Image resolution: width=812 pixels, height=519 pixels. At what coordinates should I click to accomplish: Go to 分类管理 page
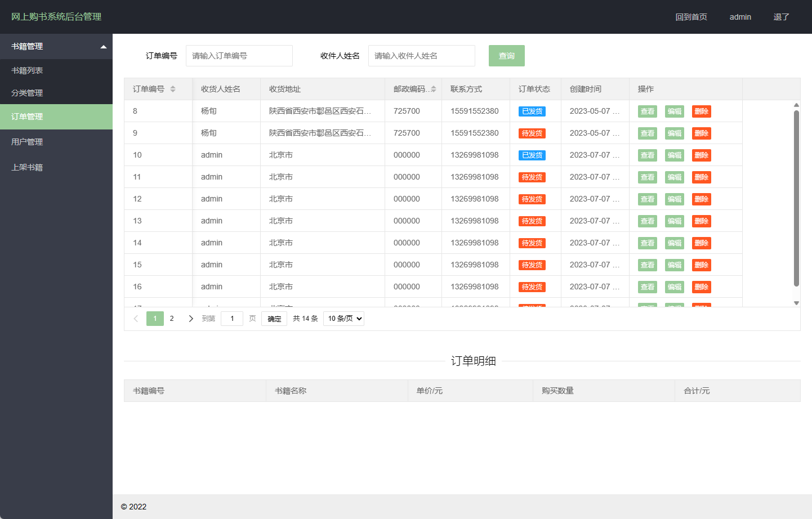56,93
